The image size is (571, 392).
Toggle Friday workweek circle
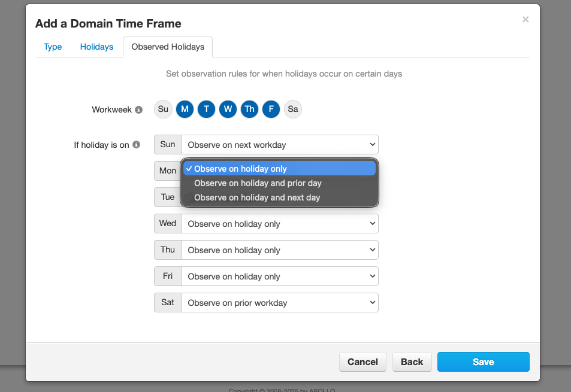point(271,109)
